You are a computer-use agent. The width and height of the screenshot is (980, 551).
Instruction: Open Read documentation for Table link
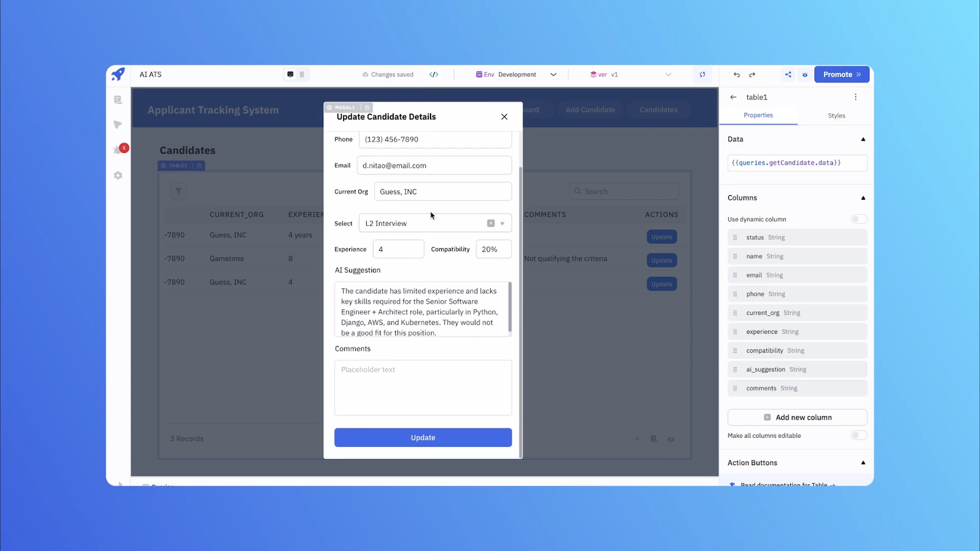point(784,485)
